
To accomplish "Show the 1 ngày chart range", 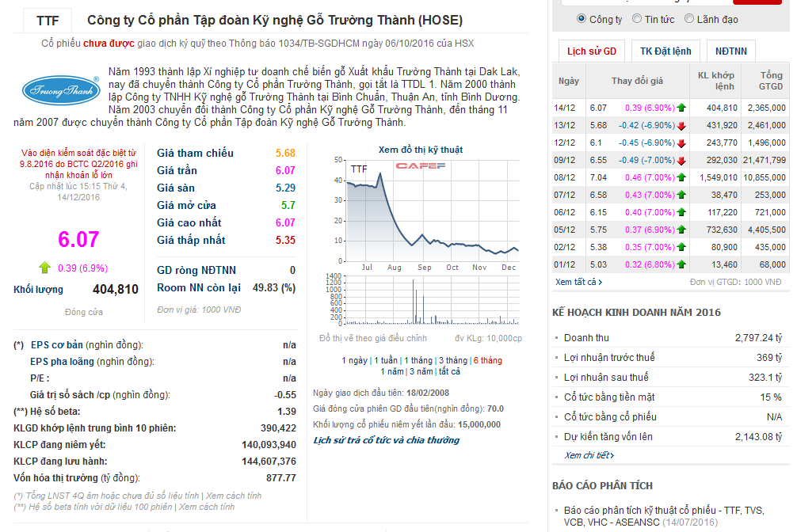I will (x=354, y=360).
